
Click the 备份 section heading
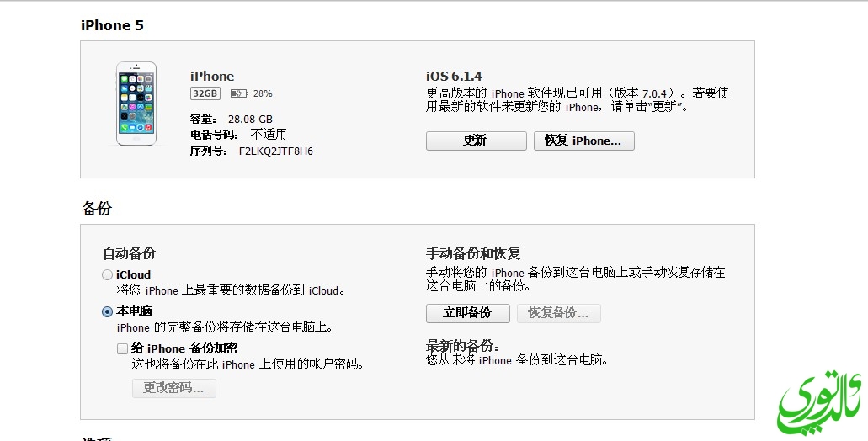[97, 208]
